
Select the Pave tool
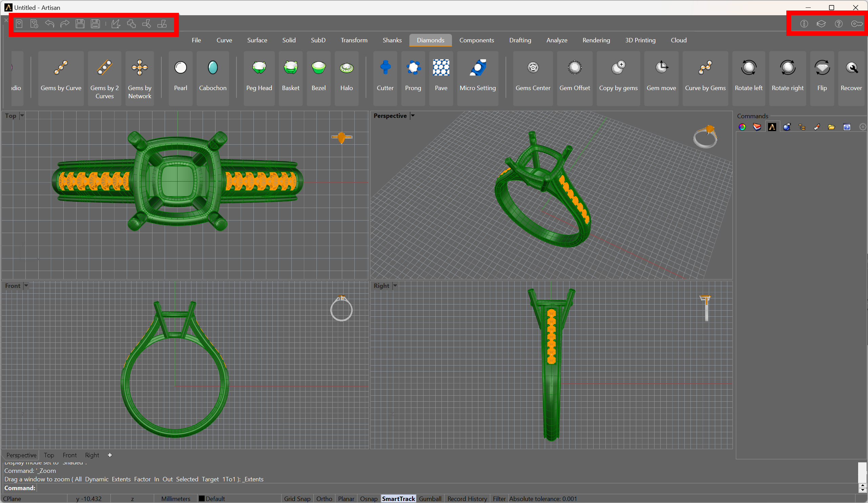coord(441,78)
